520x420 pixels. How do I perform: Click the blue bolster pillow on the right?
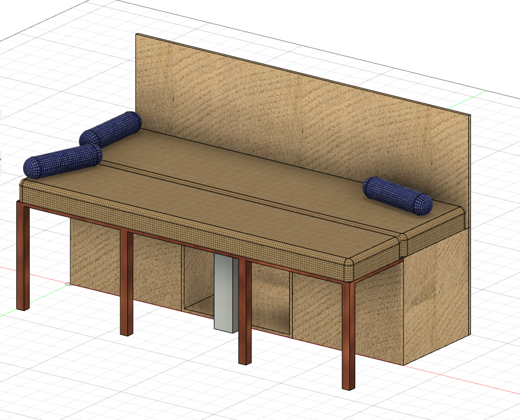tap(398, 195)
